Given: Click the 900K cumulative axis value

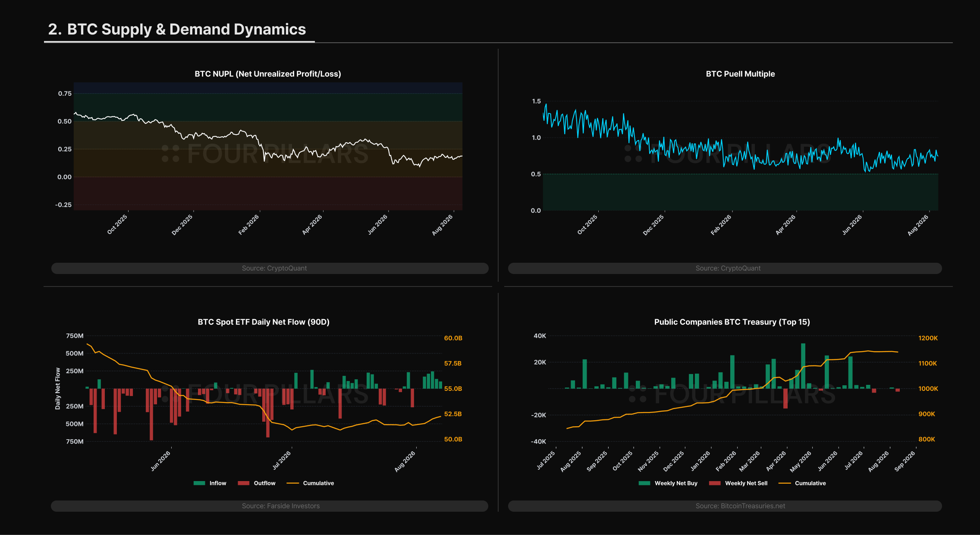Looking at the screenshot, I should point(927,414).
